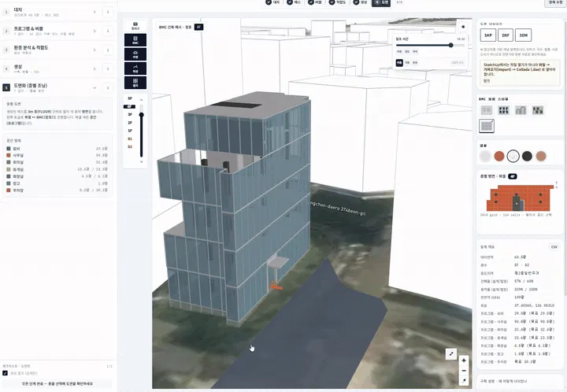Screen dimensions: 567x392
Task: Export model as SKP file
Action: [487, 35]
